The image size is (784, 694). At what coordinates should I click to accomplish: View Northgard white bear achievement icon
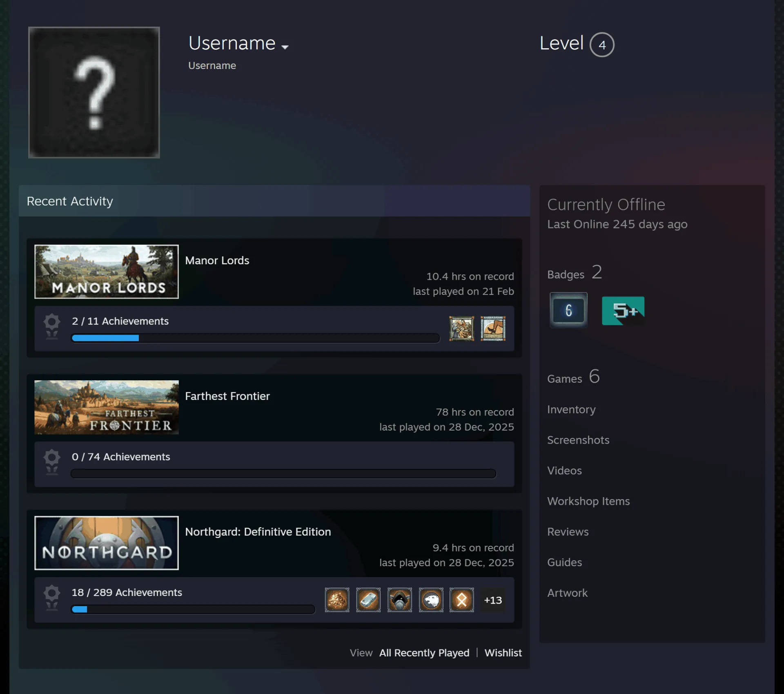click(431, 600)
